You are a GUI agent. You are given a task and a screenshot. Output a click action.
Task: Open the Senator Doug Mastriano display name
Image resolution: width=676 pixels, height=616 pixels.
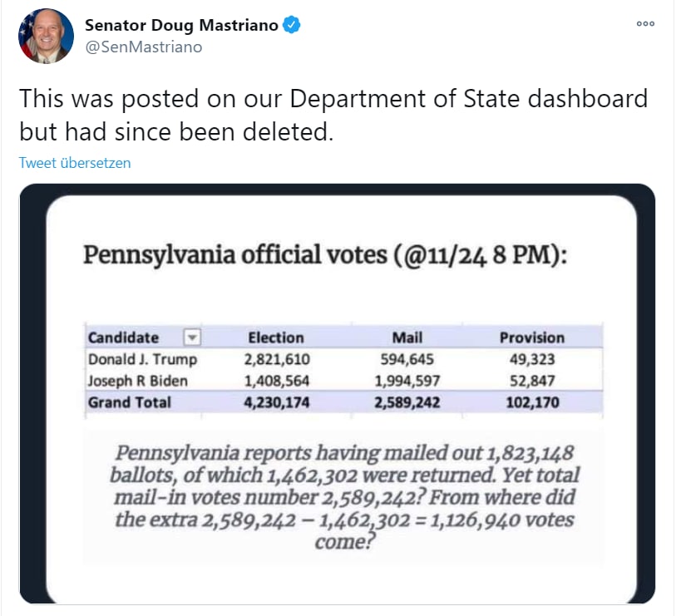click(181, 25)
